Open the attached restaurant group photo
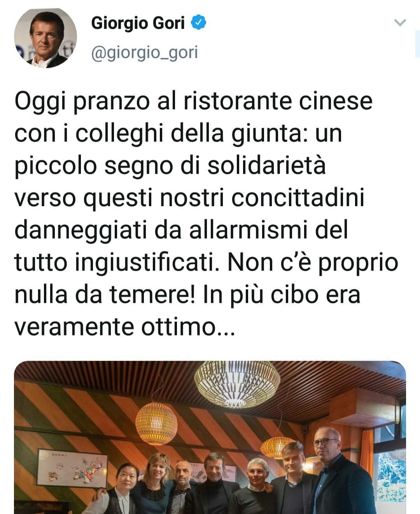 [210, 437]
